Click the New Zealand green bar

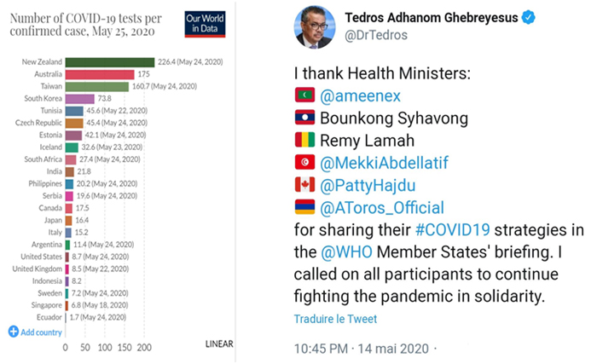110,62
